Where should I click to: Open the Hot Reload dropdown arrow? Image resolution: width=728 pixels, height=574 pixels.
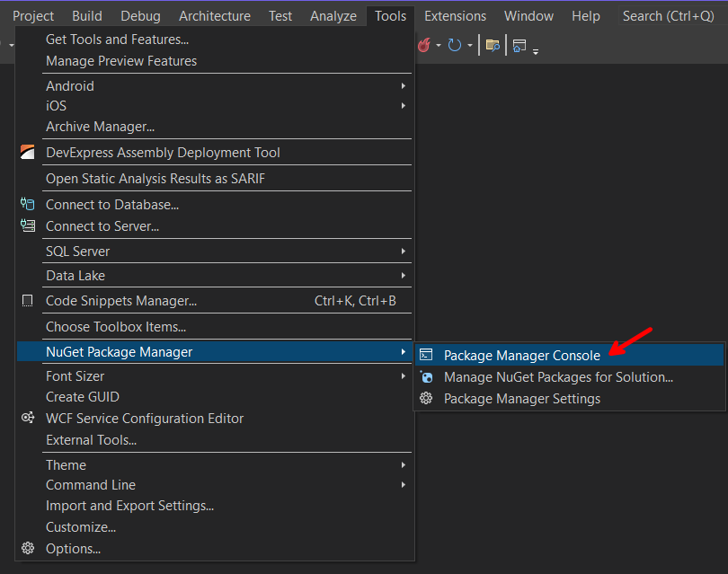439,46
